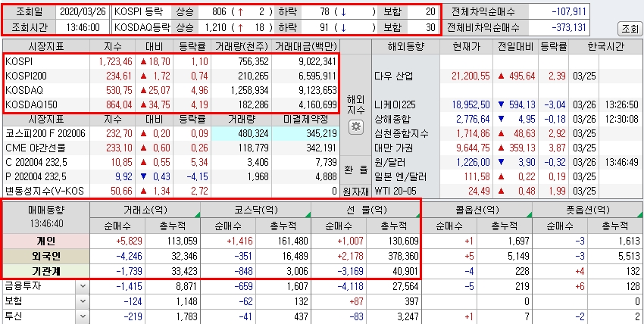This screenshot has width=644, height=324.
Task: Click the KOSPI 등락 label
Action: point(137,11)
